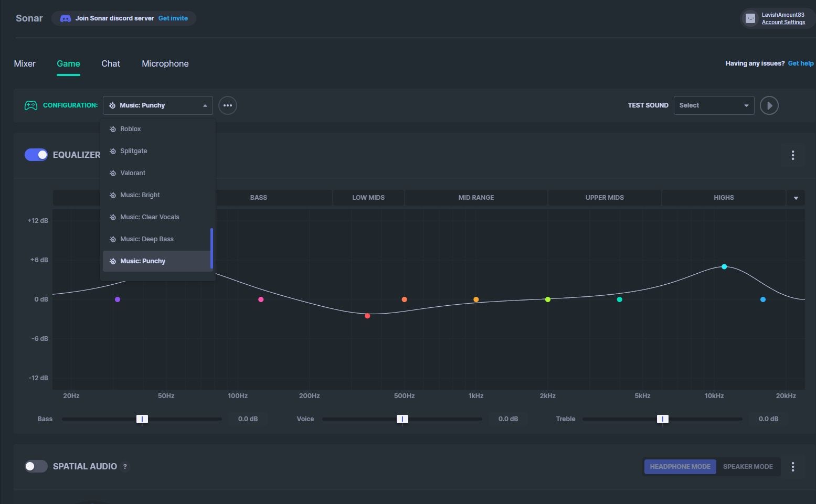Select the orange EQ point at 500Hz
Image resolution: width=816 pixels, height=504 pixels.
pos(404,299)
